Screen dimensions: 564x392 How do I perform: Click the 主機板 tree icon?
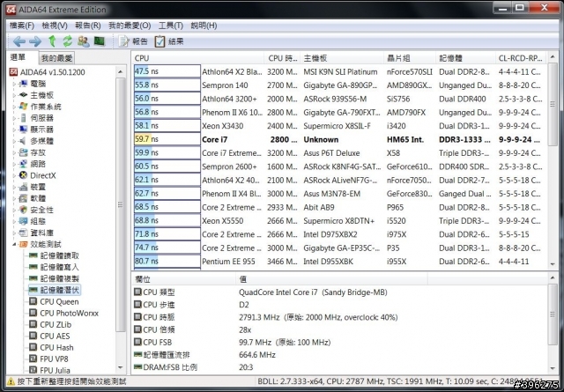[23, 95]
